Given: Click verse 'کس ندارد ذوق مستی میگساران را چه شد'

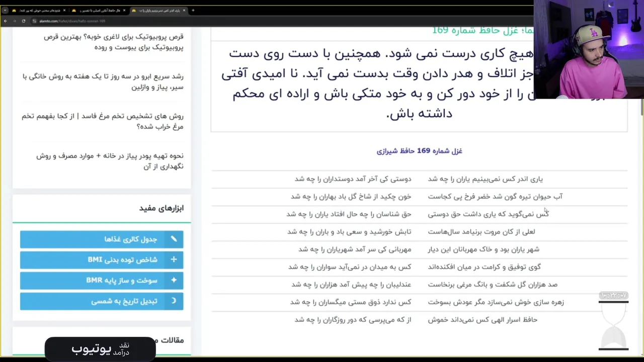Looking at the screenshot, I should pyautogui.click(x=351, y=302).
